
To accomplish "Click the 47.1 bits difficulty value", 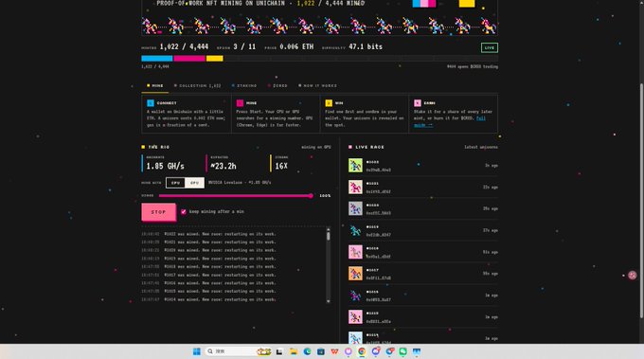I will click(366, 46).
